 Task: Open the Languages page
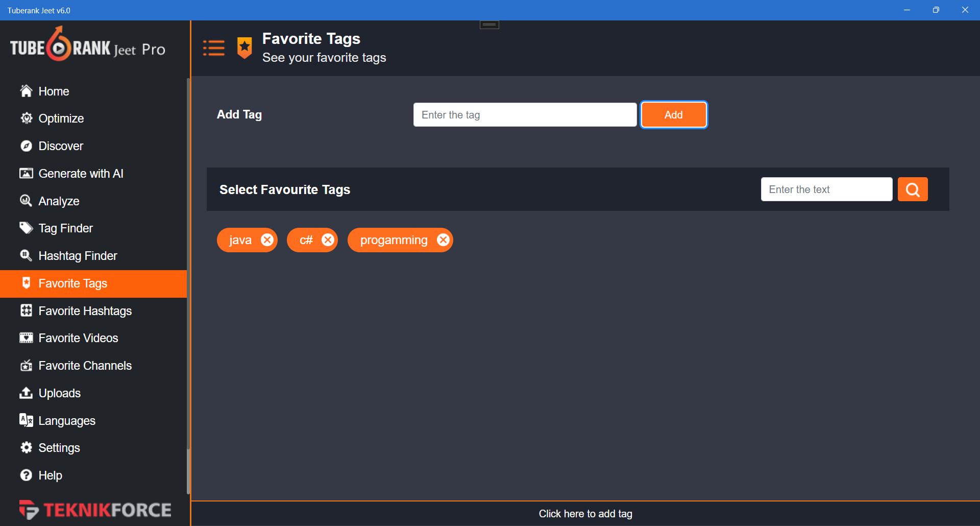coord(93,420)
